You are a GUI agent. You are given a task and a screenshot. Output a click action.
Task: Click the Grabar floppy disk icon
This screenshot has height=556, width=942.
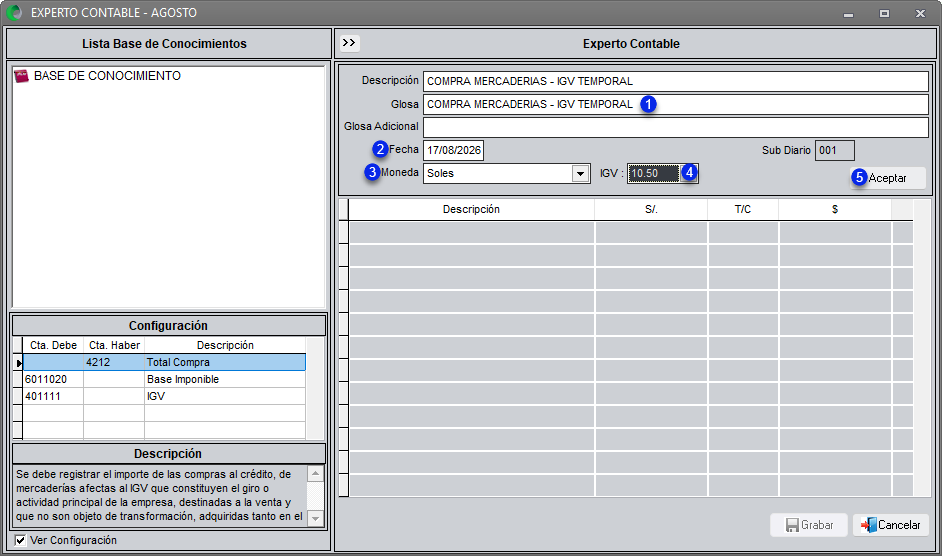792,525
